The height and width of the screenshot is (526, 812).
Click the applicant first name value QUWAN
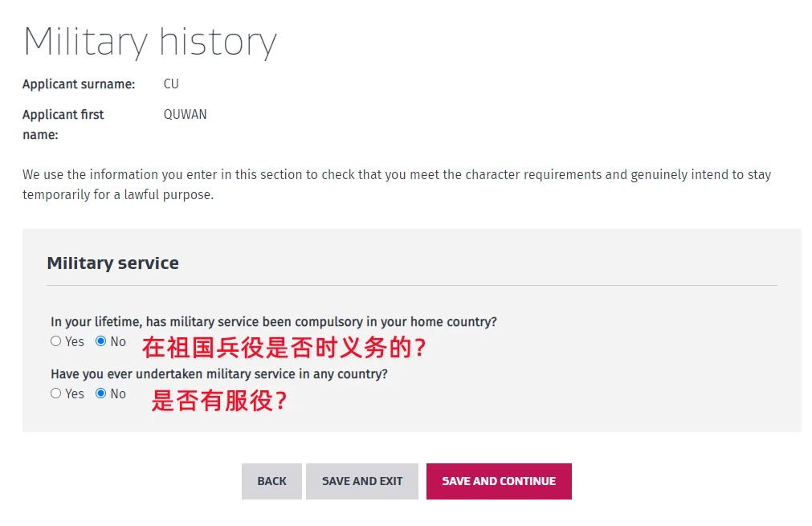[x=185, y=115]
